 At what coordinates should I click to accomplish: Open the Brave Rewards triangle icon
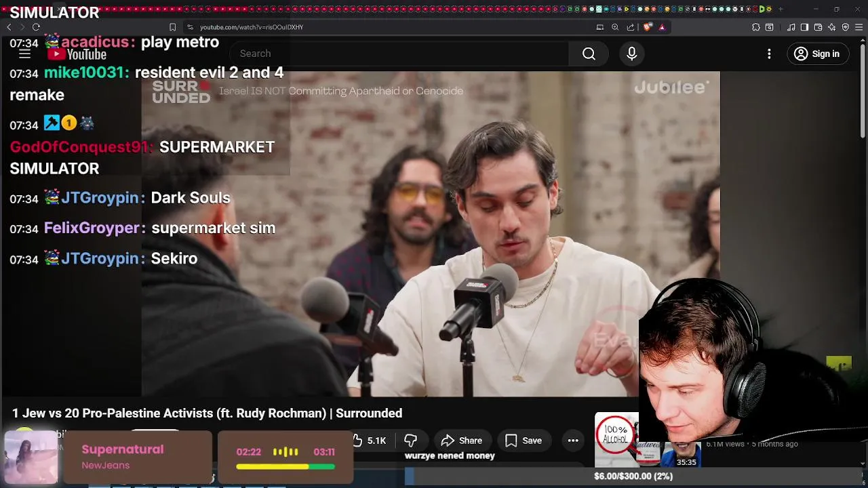[662, 27]
